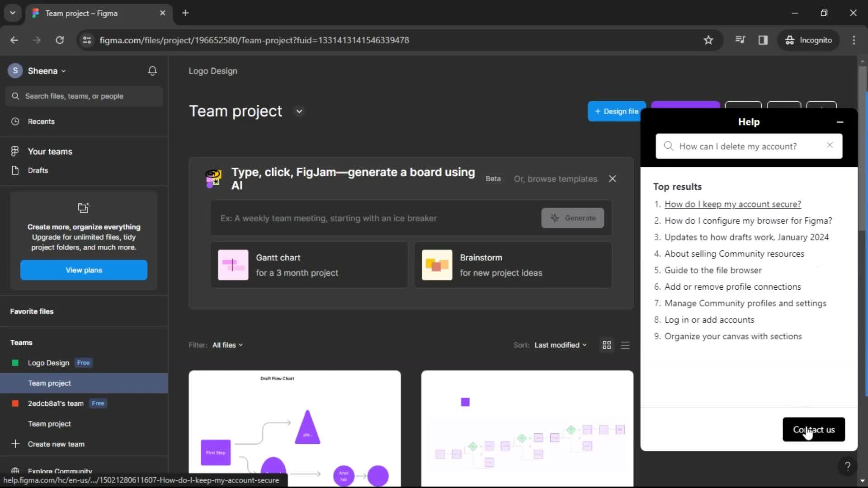
Task: Click the Help search field
Action: coord(749,146)
